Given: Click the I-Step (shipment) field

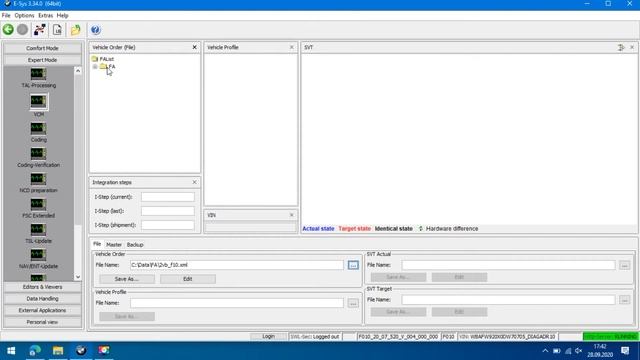Looking at the screenshot, I should [x=168, y=225].
